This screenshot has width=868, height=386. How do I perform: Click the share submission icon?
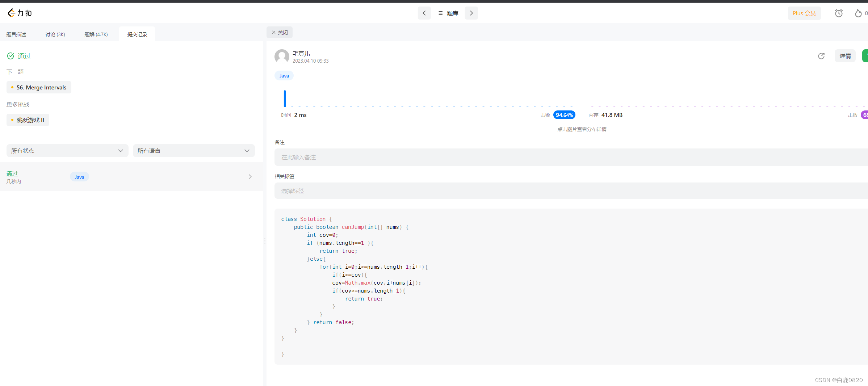821,56
